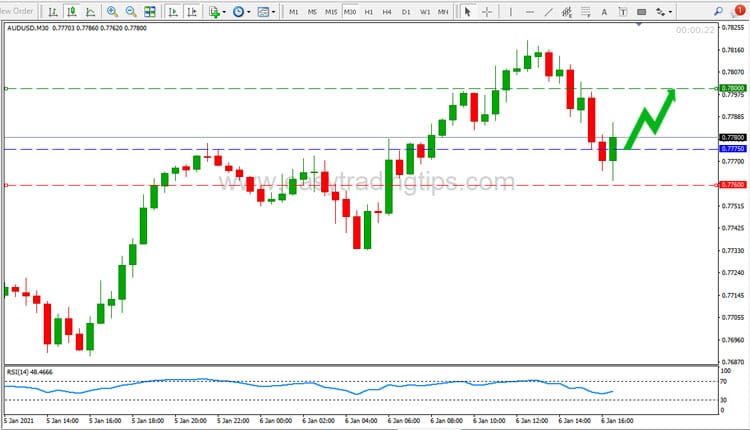Select the M1 timeframe

(294, 12)
